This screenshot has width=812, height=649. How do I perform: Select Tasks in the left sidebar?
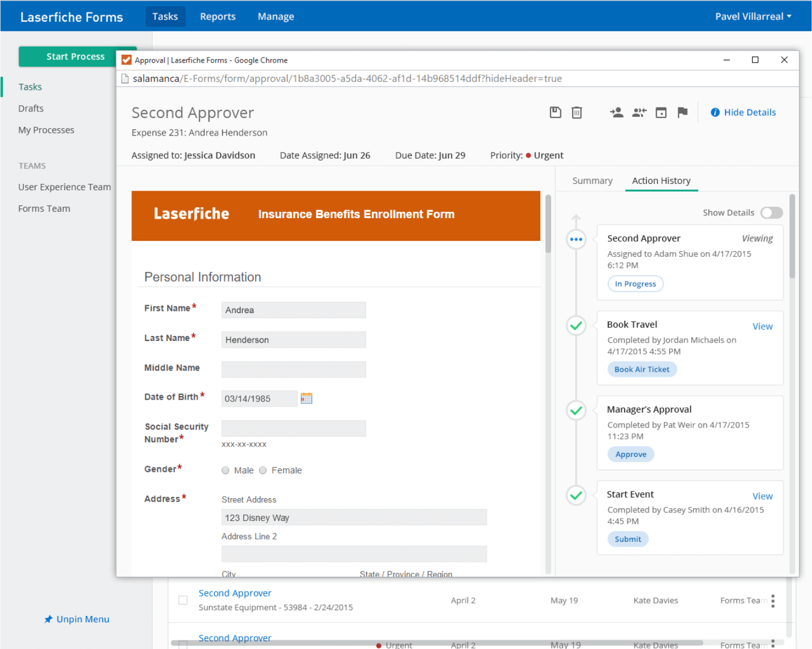pos(30,87)
